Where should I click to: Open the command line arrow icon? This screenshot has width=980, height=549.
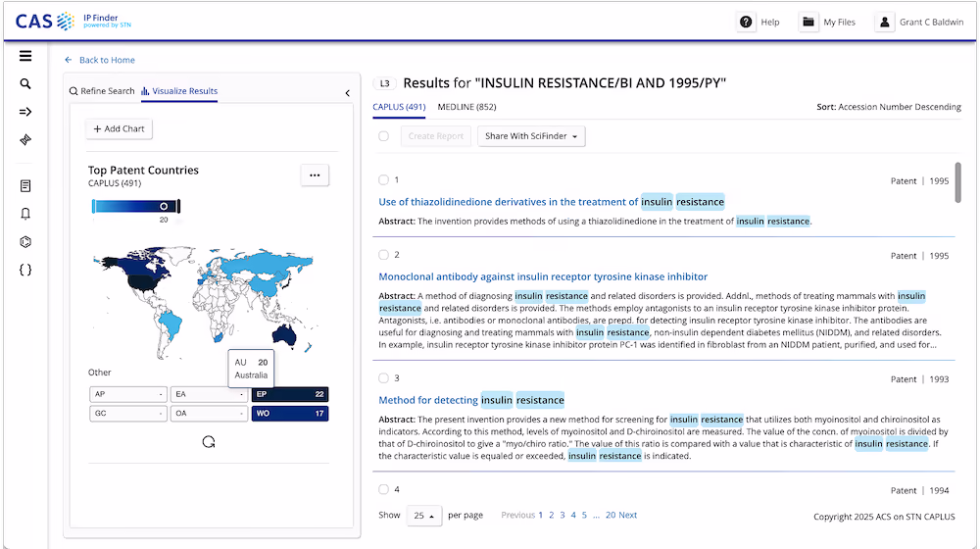click(x=25, y=112)
